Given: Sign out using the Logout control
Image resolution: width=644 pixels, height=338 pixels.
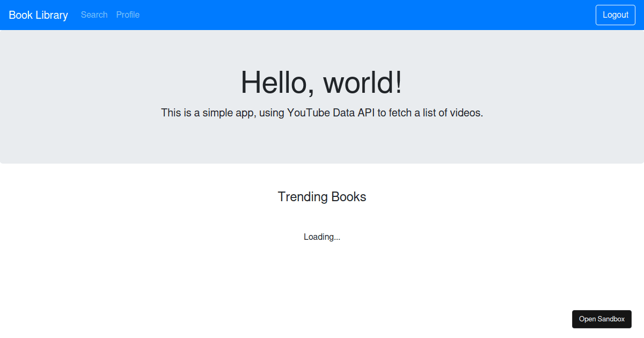Looking at the screenshot, I should tap(615, 14).
